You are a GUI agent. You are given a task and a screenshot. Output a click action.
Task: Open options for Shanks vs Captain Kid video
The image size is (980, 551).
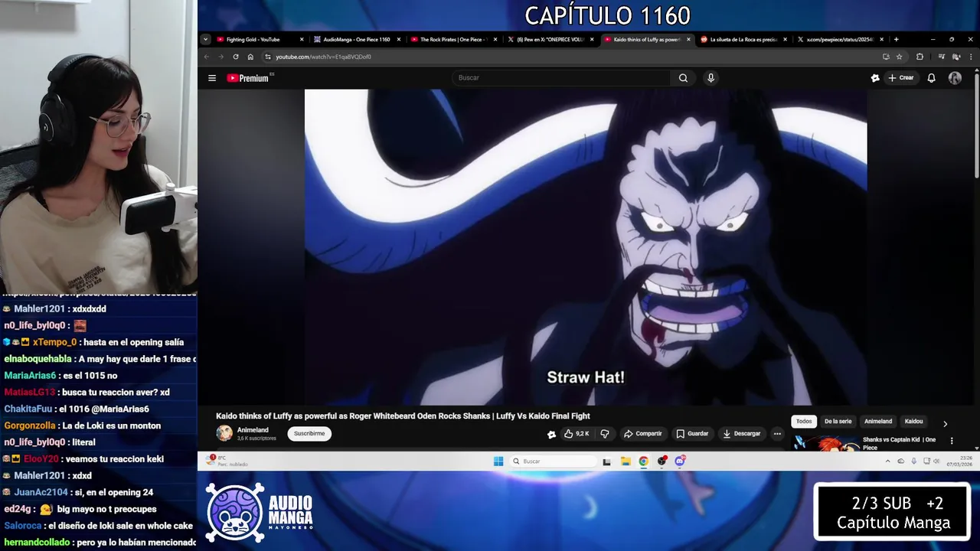(x=952, y=441)
